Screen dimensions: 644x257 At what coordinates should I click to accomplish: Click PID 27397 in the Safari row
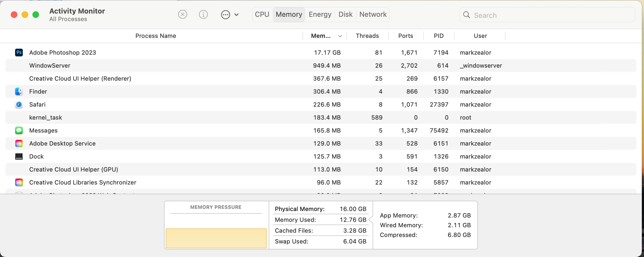coord(439,104)
